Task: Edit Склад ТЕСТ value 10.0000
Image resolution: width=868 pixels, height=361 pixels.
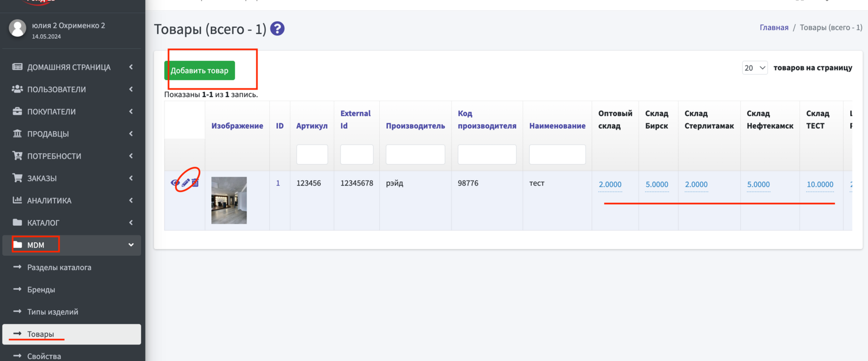Action: [x=820, y=184]
